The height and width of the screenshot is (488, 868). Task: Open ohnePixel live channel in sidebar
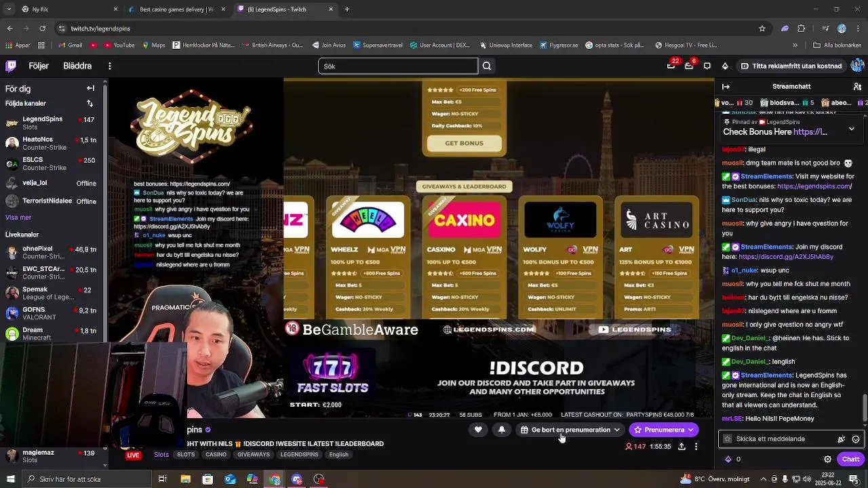[x=51, y=253]
